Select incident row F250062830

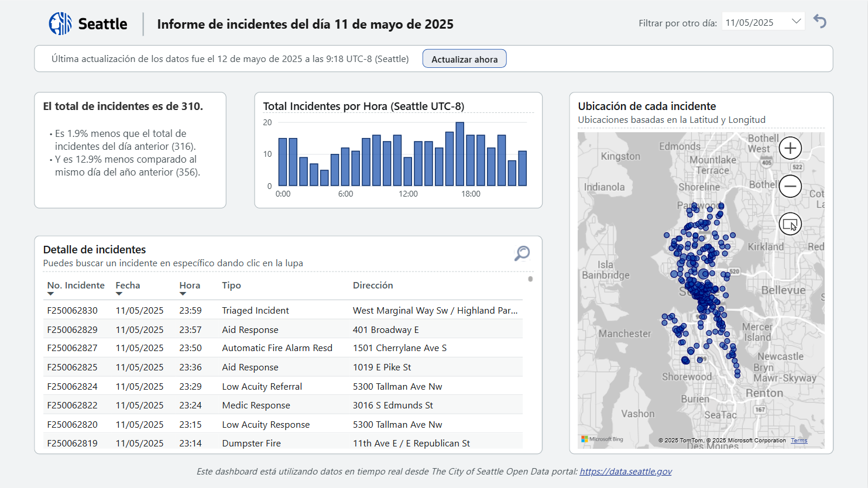click(72, 311)
